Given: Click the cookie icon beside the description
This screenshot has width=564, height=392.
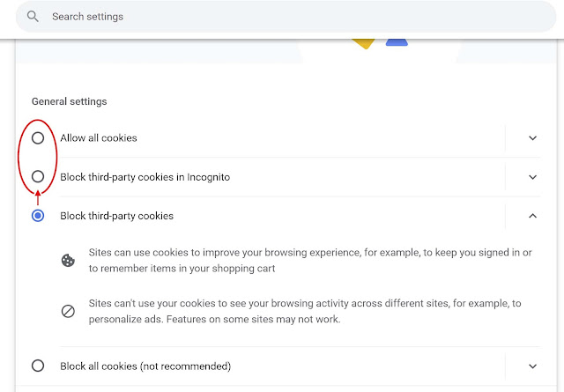Looking at the screenshot, I should coord(68,260).
